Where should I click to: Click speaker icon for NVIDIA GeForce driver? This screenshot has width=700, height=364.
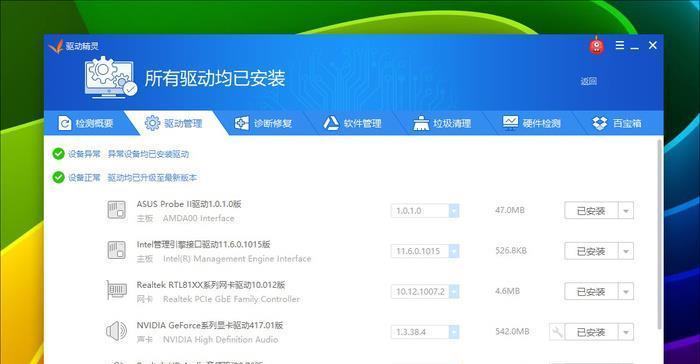pyautogui.click(x=117, y=331)
